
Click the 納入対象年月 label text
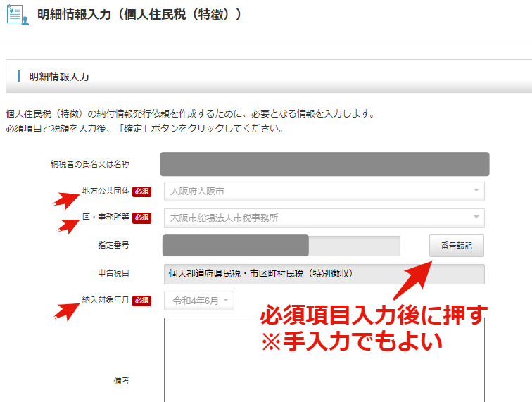(x=106, y=300)
